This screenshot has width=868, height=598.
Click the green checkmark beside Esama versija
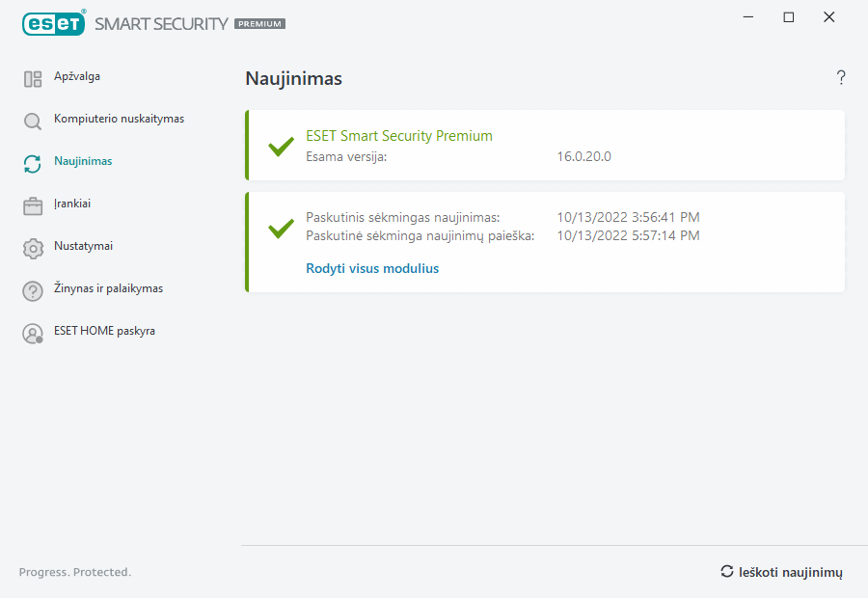coord(281,147)
